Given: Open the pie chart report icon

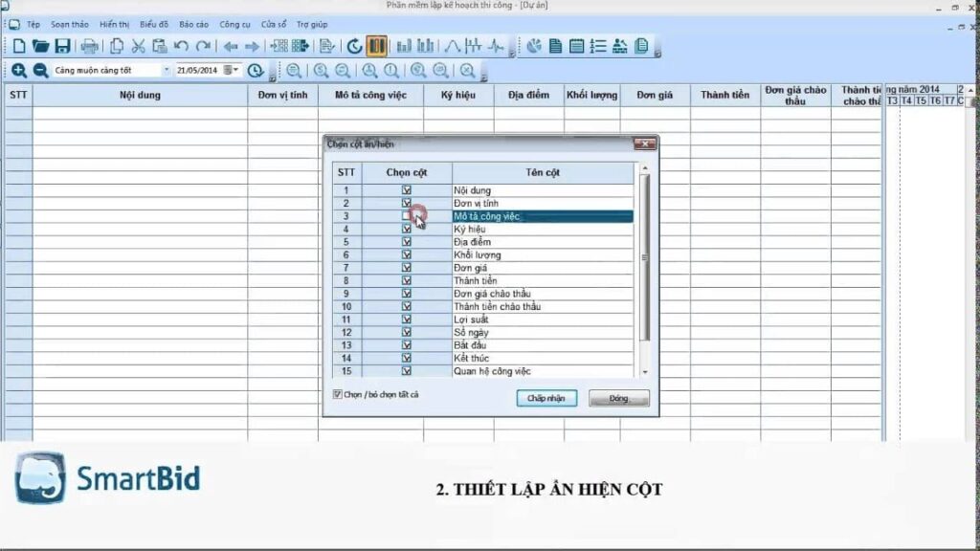Looking at the screenshot, I should (534, 46).
